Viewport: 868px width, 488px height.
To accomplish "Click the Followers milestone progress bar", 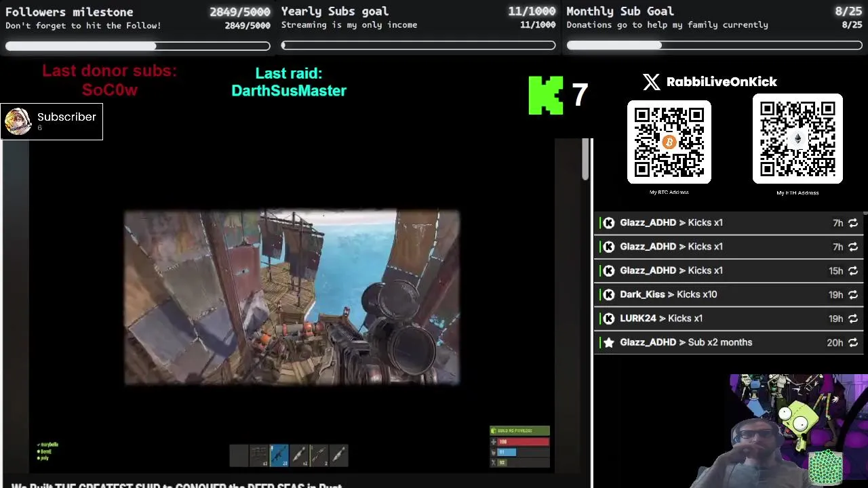I will pyautogui.click(x=138, y=46).
